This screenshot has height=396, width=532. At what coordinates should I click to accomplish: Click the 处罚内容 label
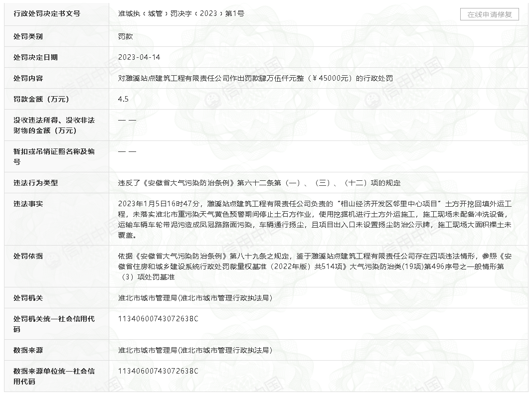[28, 78]
